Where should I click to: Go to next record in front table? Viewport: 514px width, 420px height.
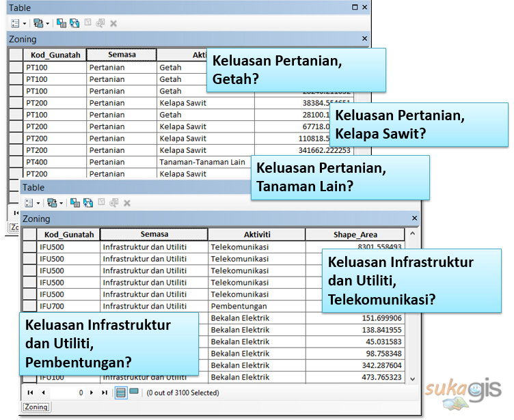pyautogui.click(x=92, y=393)
